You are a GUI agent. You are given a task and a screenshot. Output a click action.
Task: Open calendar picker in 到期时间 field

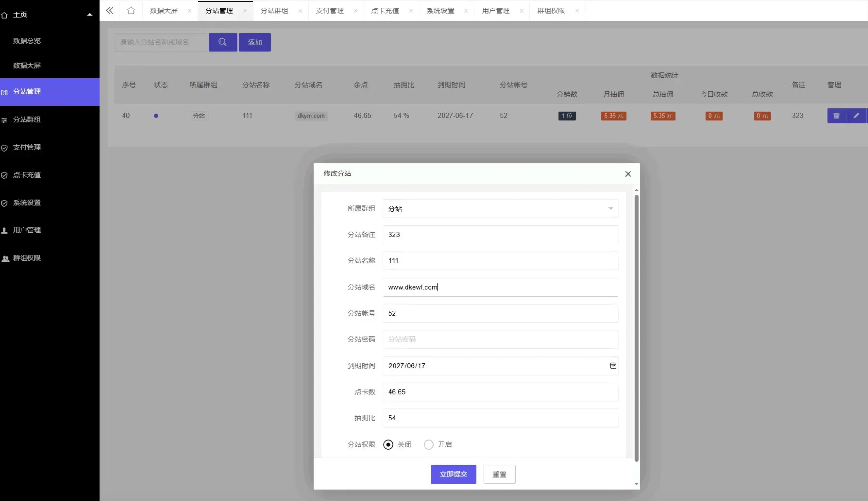[613, 366]
